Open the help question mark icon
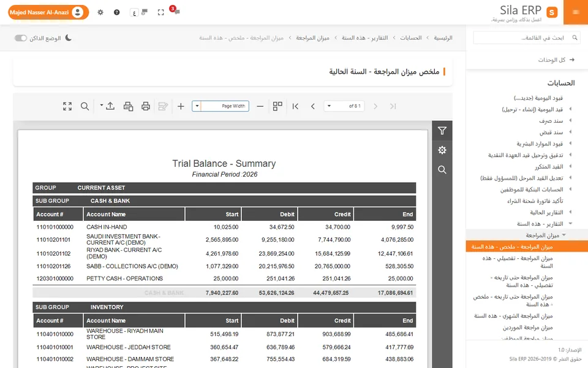Screen dimensions: 588x368 [x=116, y=12]
